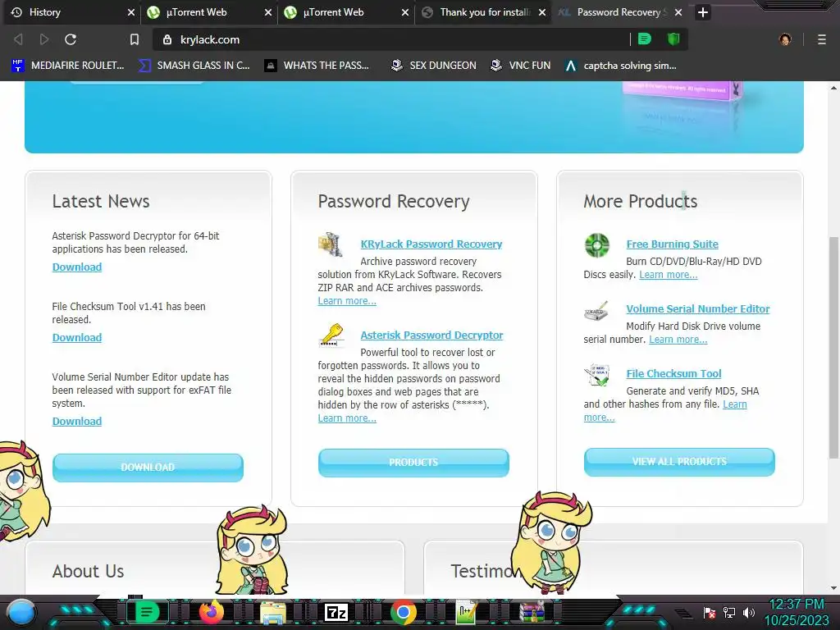840x630 pixels.
Task: Close the Thank you for installing tab
Action: click(542, 12)
